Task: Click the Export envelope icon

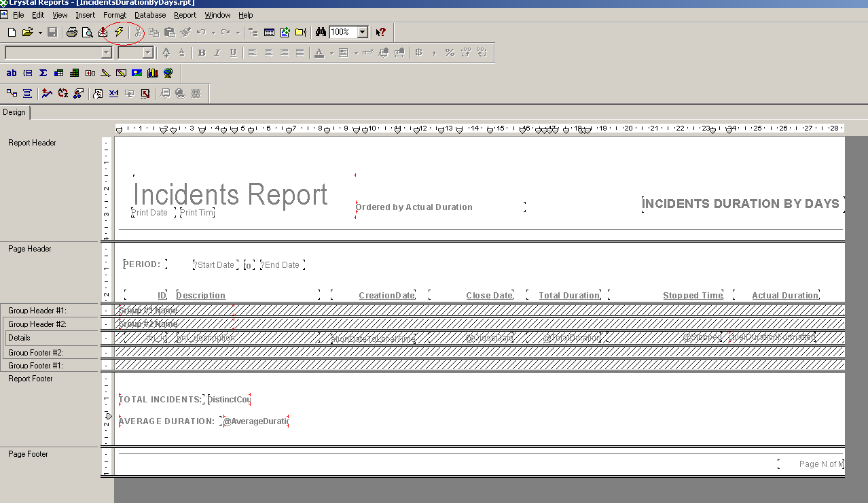Action: [103, 32]
